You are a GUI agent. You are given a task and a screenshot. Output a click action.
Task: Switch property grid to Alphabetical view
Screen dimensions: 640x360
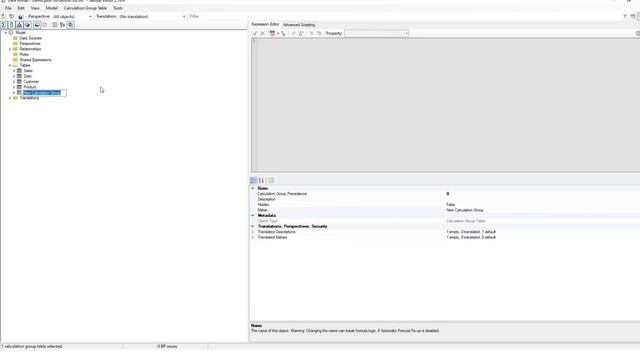(262, 180)
